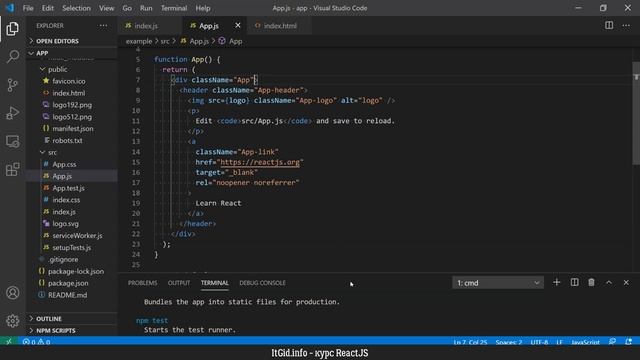Open the Accounts menu icon

coord(12,293)
